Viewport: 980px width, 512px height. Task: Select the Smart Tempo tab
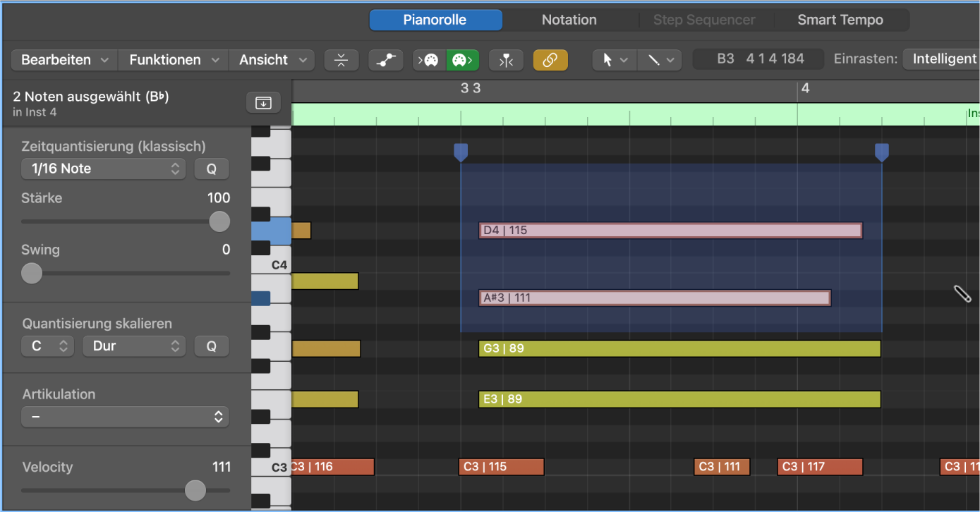point(840,20)
